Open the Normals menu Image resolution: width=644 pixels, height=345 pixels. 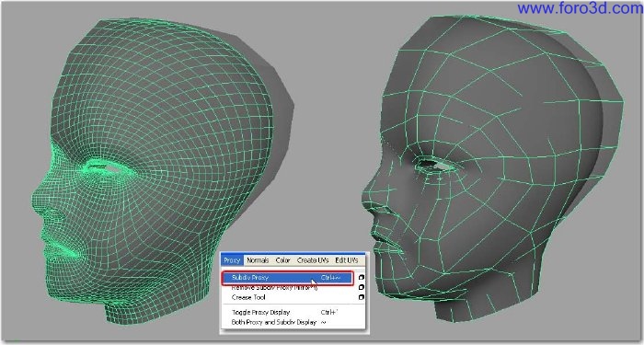pyautogui.click(x=258, y=260)
